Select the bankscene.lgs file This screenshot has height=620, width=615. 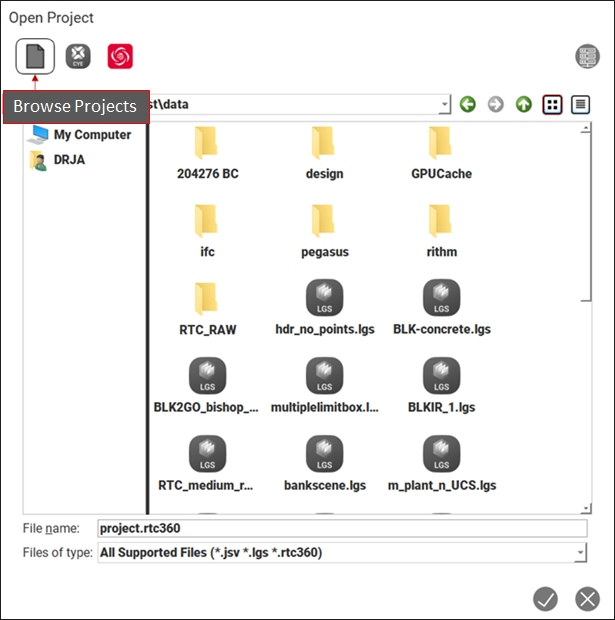coord(324,463)
